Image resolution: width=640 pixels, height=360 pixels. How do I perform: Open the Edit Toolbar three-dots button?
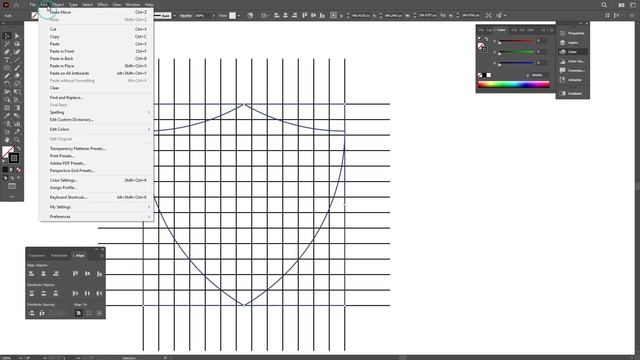coord(12,197)
